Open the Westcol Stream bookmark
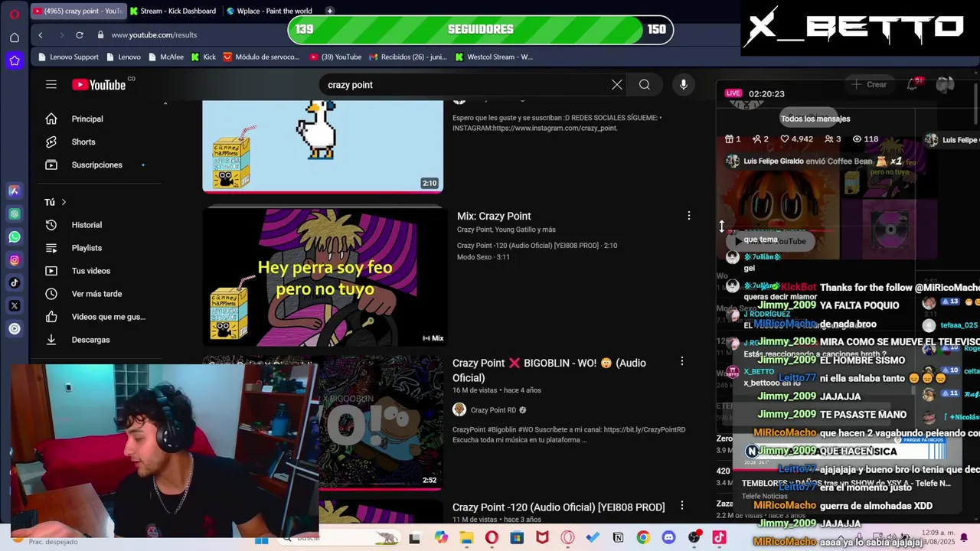980x551 pixels. 494,57
